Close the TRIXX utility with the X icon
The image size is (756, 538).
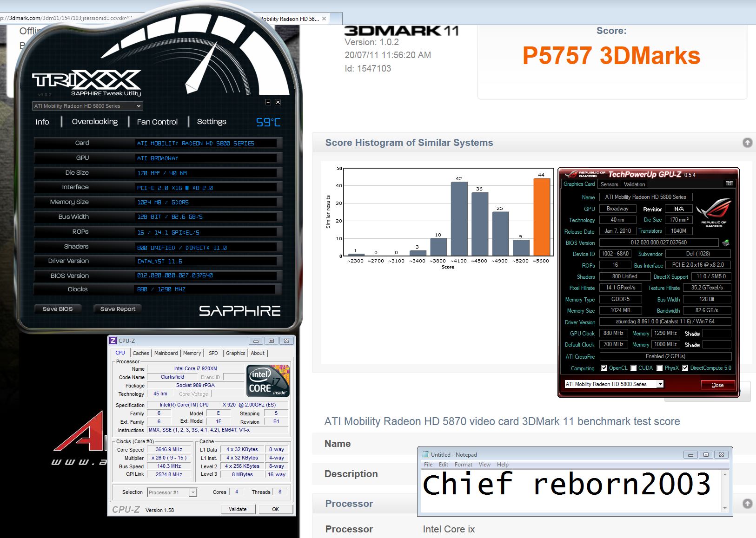click(x=278, y=102)
